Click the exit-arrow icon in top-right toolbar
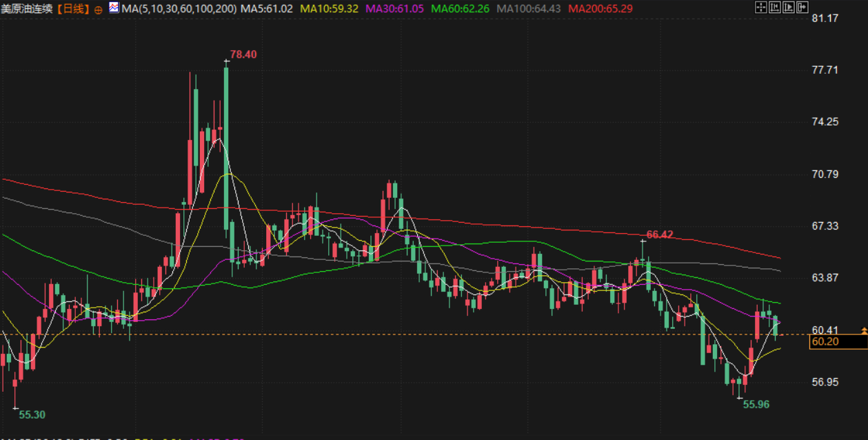This screenshot has width=868, height=440. pyautogui.click(x=803, y=7)
